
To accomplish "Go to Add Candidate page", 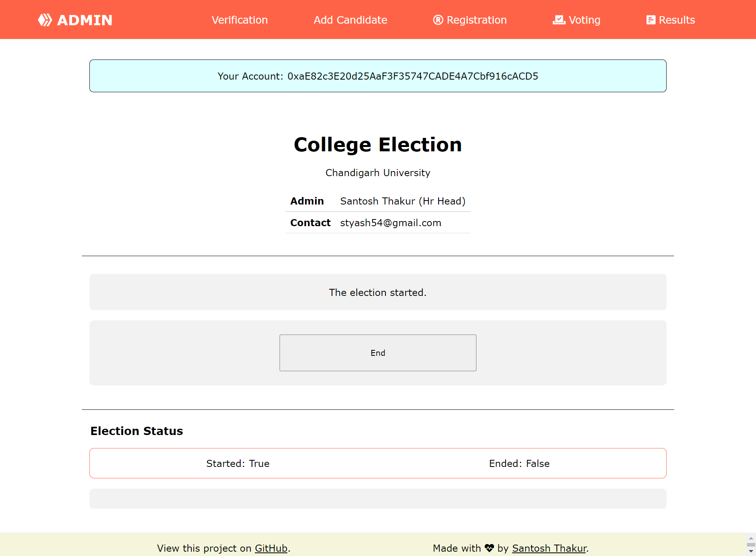I will (x=350, y=20).
